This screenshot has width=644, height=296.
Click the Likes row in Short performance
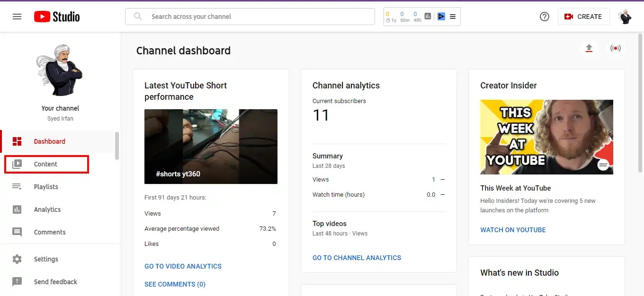(210, 244)
